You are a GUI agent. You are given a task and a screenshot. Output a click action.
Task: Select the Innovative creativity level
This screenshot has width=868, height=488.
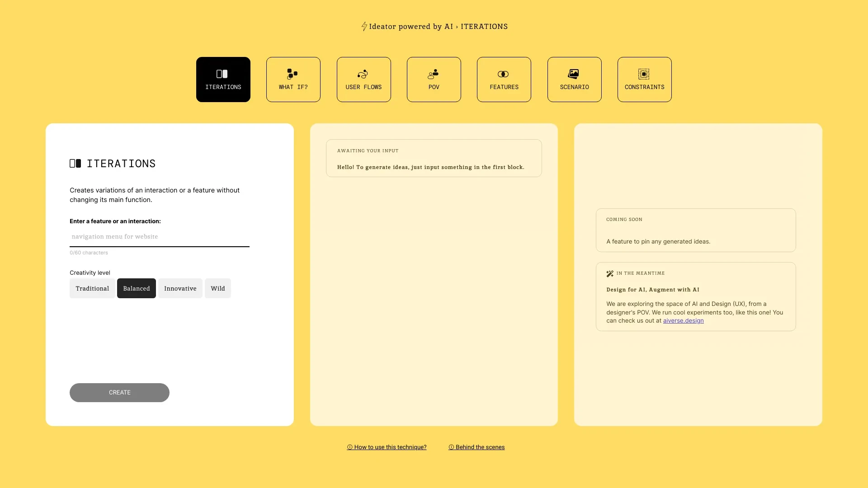(x=180, y=288)
